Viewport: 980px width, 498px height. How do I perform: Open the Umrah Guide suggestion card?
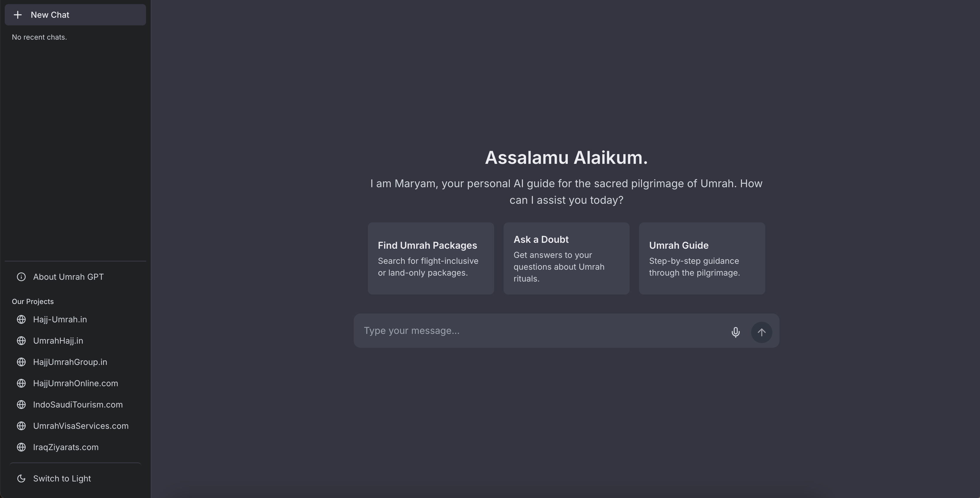point(701,258)
